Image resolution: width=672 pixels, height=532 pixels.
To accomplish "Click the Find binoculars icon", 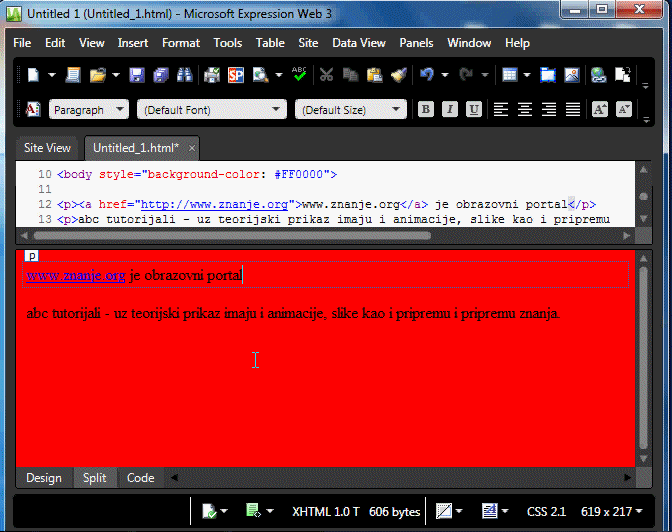I will 184,75.
